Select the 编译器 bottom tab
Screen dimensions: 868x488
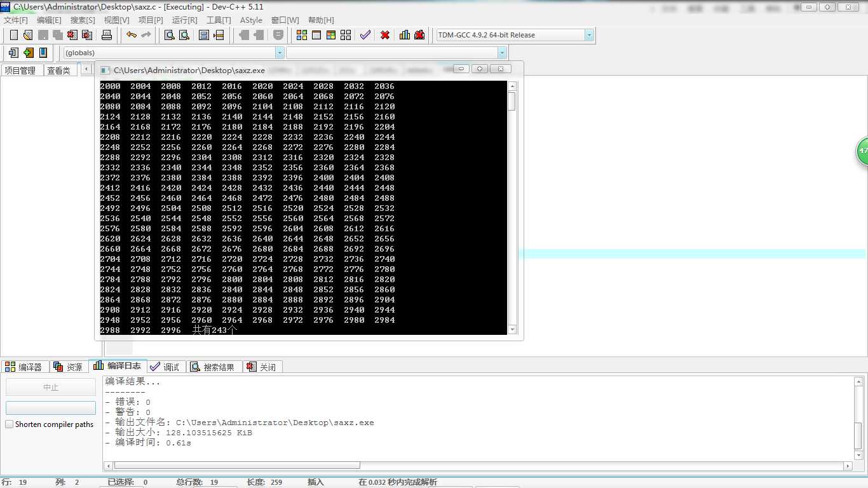click(x=24, y=367)
